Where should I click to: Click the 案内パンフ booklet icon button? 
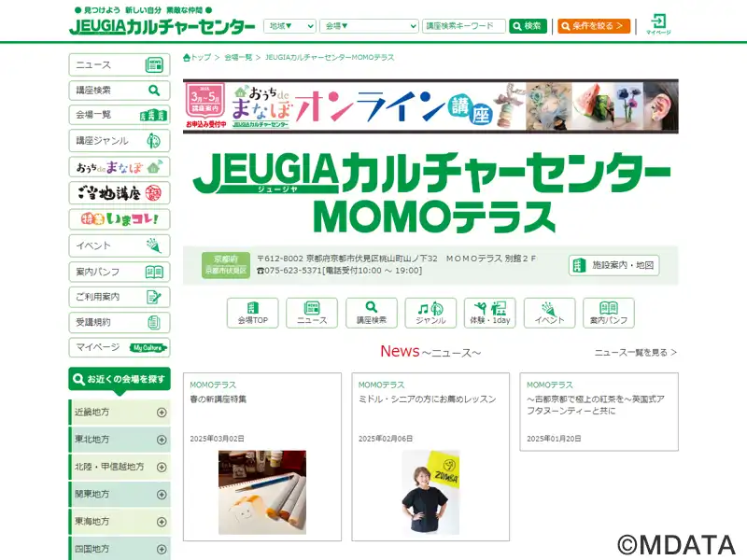[609, 313]
